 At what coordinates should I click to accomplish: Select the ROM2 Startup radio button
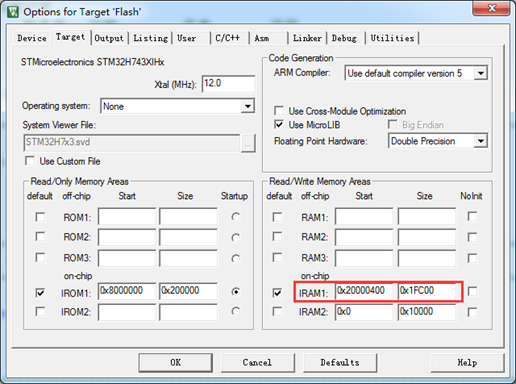point(235,237)
